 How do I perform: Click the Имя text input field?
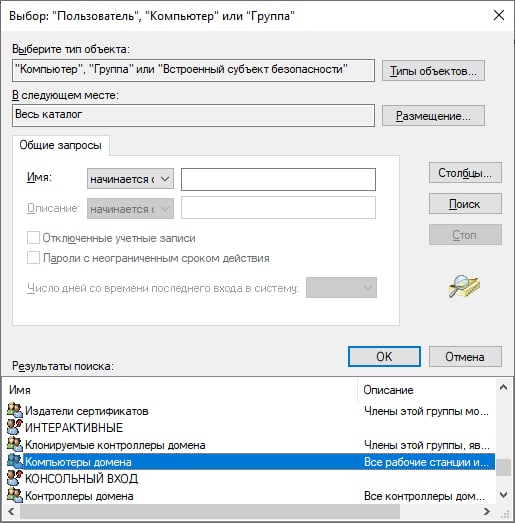pos(278,179)
